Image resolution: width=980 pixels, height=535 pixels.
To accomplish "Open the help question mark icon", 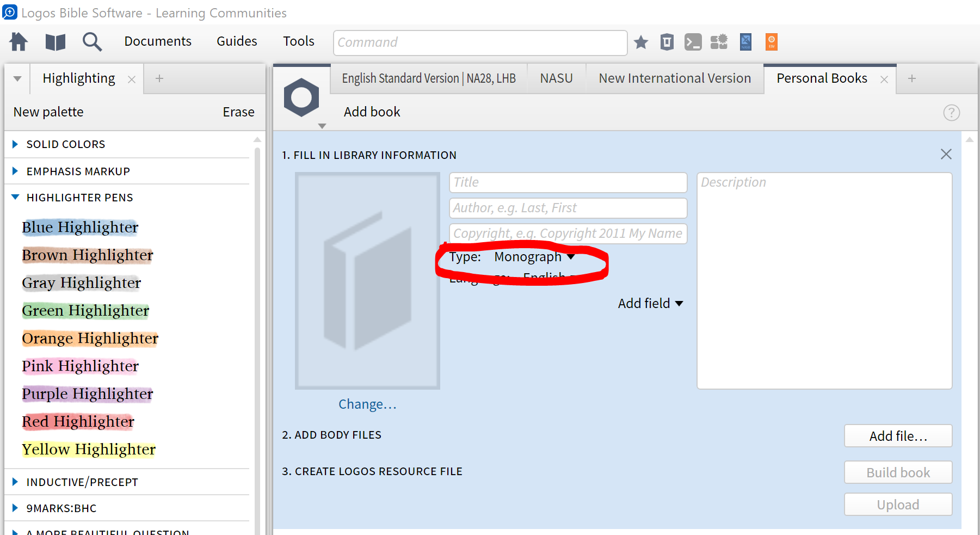I will [951, 113].
